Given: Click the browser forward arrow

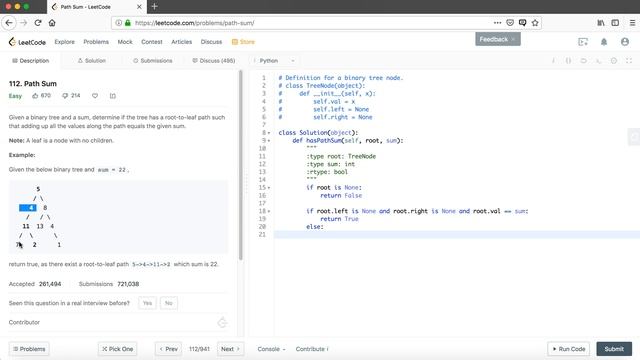Looking at the screenshot, I should [x=23, y=23].
